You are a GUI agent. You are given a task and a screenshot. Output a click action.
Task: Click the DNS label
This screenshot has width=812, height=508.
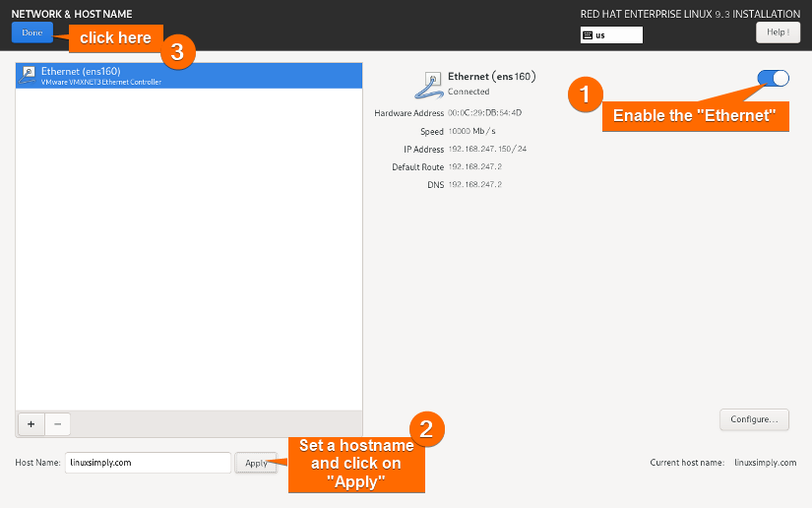pos(435,184)
